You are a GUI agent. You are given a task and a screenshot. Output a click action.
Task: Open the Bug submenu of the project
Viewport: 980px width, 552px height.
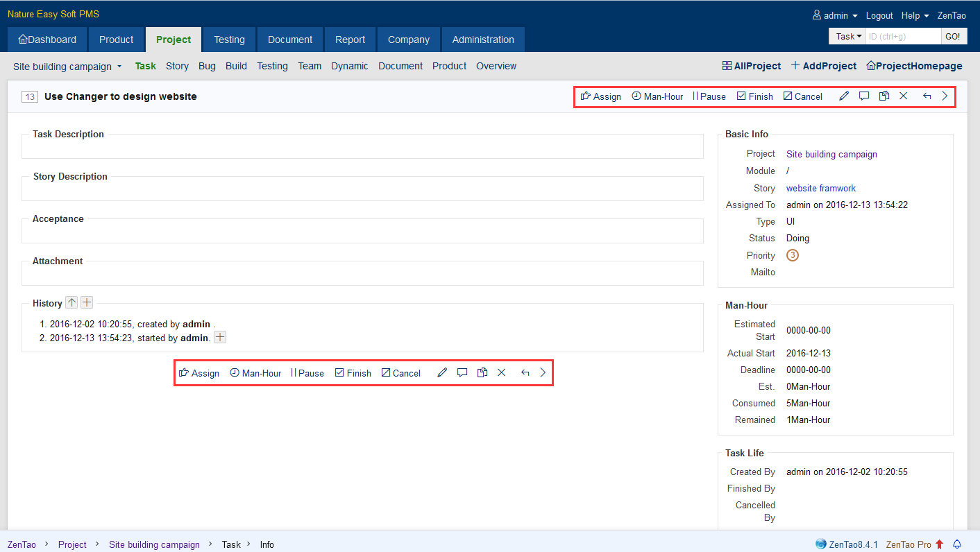tap(207, 66)
